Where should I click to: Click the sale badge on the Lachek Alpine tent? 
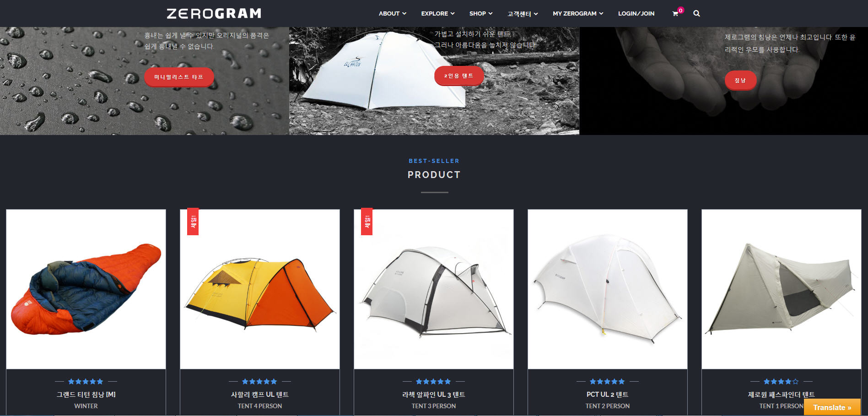click(x=367, y=222)
